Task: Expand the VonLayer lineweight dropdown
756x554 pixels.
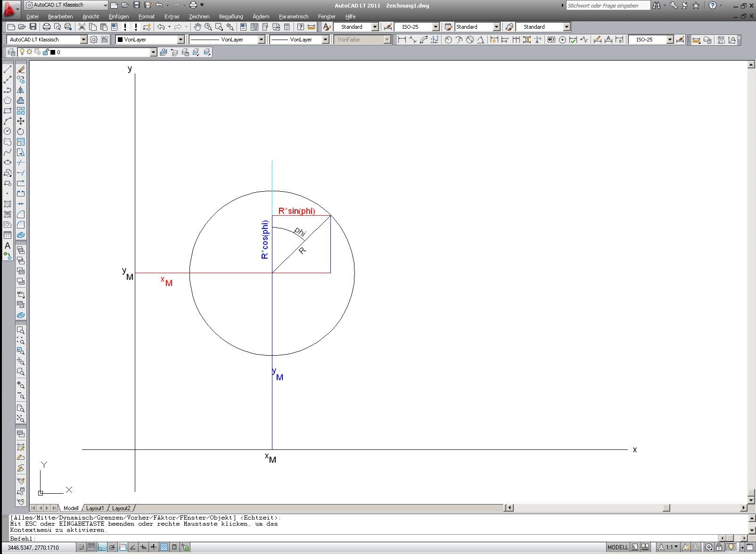Action: point(325,40)
